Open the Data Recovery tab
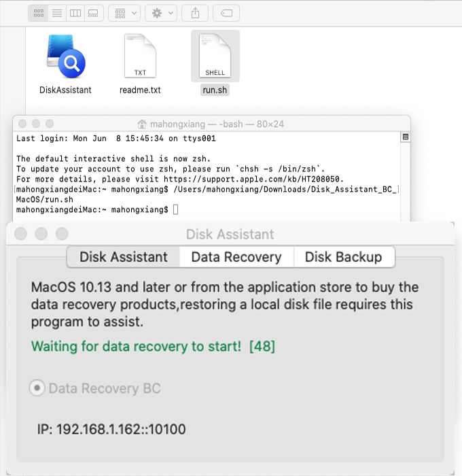Viewport: 462px width, 476px height. coord(236,257)
